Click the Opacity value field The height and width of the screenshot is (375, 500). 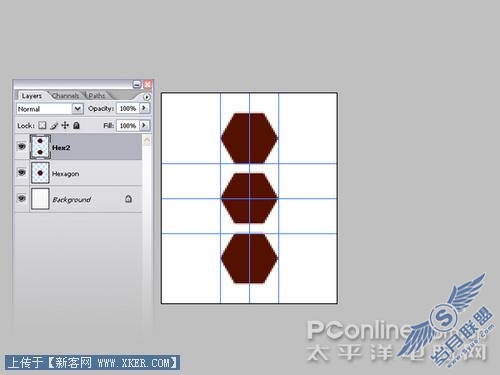(x=128, y=108)
